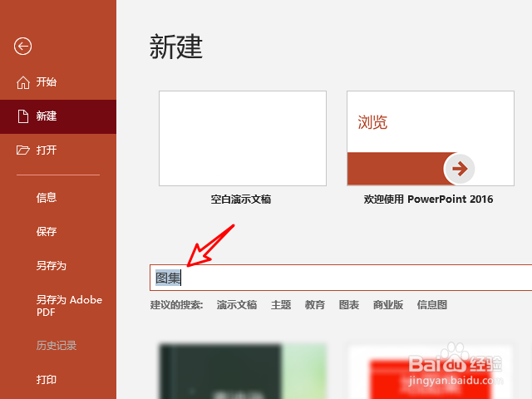Click the arrow icon on 浏览 template
This screenshot has height=399, width=532.
pyautogui.click(x=460, y=169)
